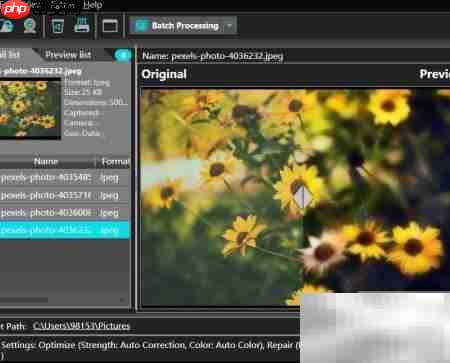The width and height of the screenshot is (450, 363).
Task: Select the file row pexels-photo-403573
Action: point(64,195)
